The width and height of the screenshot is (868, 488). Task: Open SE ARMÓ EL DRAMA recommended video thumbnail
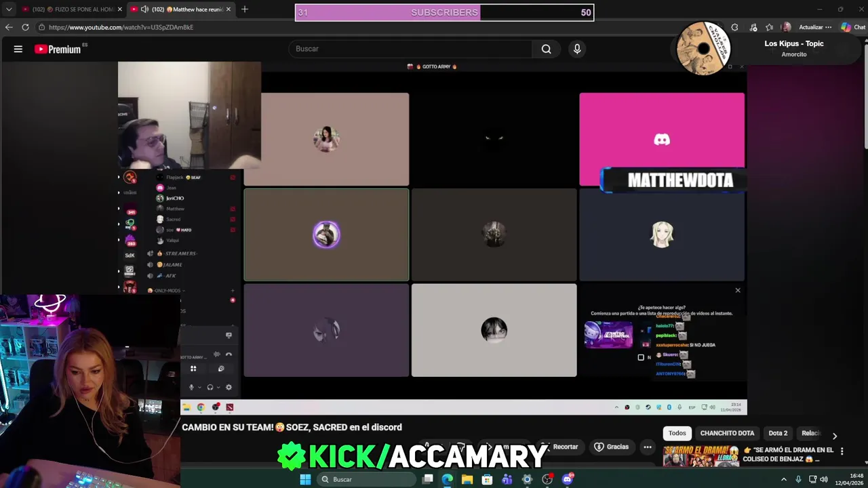coord(701,456)
